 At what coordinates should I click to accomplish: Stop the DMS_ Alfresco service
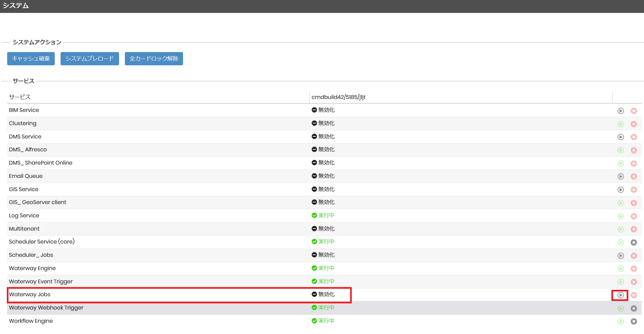point(633,150)
